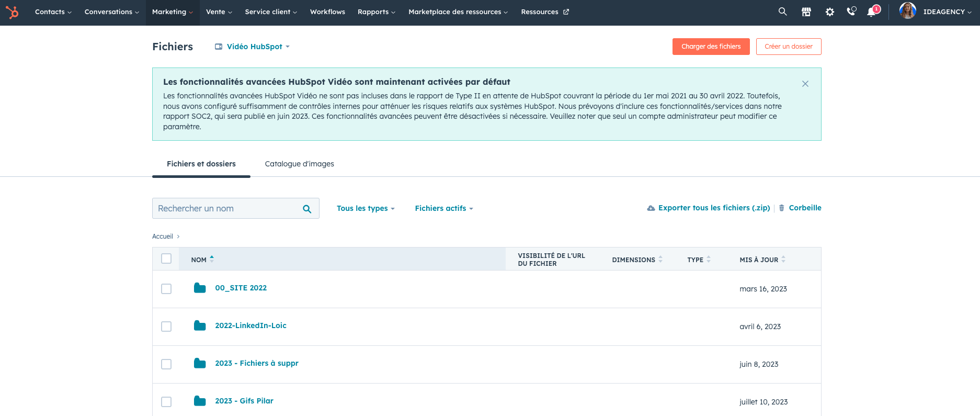Image resolution: width=980 pixels, height=416 pixels.
Task: Toggle the select-all checkbox in header
Action: click(166, 258)
